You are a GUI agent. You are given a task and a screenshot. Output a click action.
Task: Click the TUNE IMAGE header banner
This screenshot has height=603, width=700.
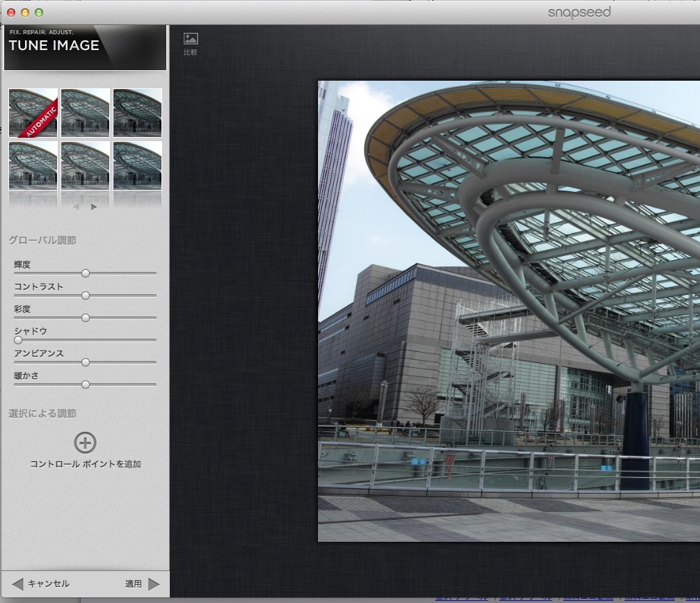coord(85,48)
